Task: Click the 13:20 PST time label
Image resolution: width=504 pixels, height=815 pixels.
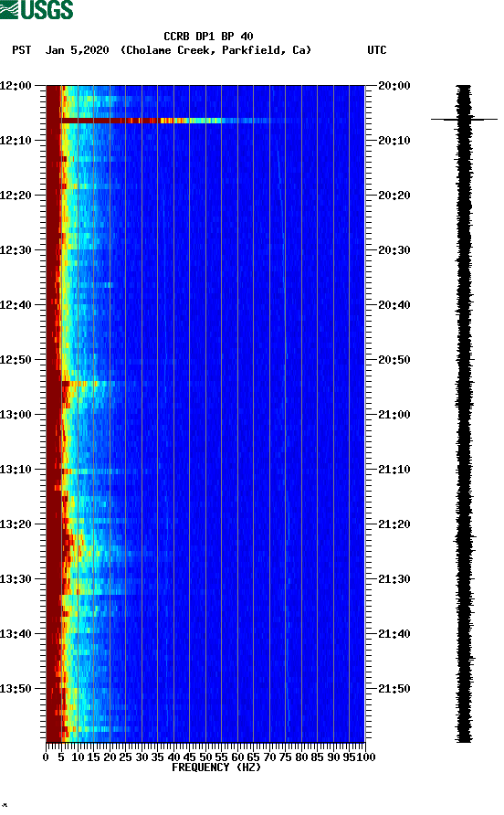Action: [16, 524]
